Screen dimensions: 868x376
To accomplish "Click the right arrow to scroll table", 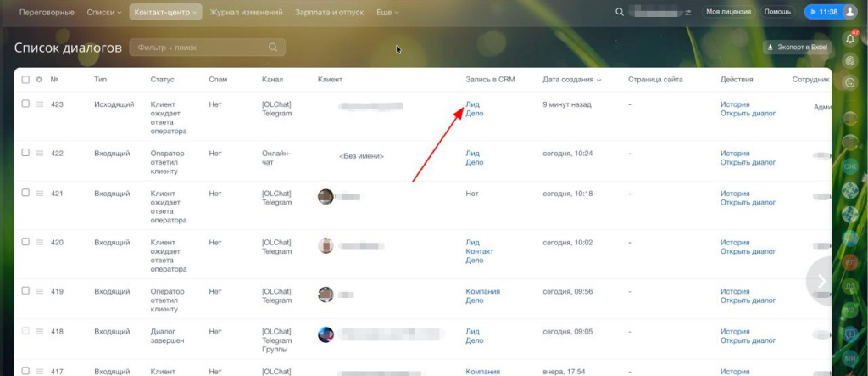I will click(821, 280).
